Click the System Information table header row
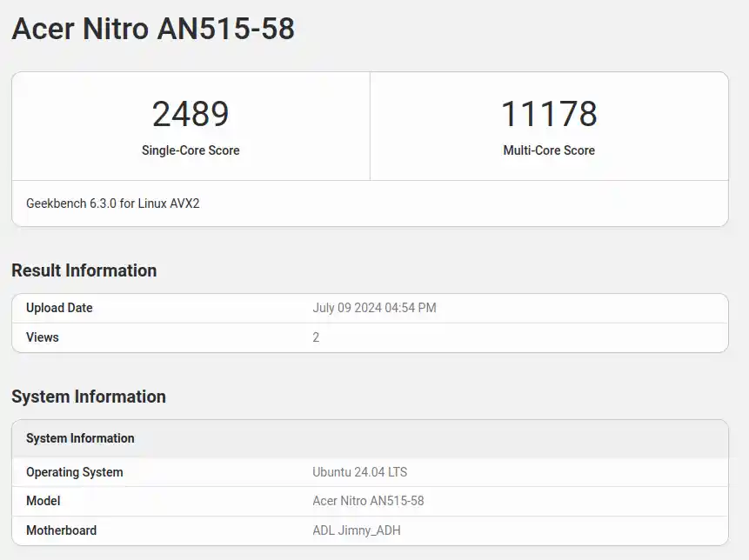The image size is (749, 560). [x=371, y=439]
